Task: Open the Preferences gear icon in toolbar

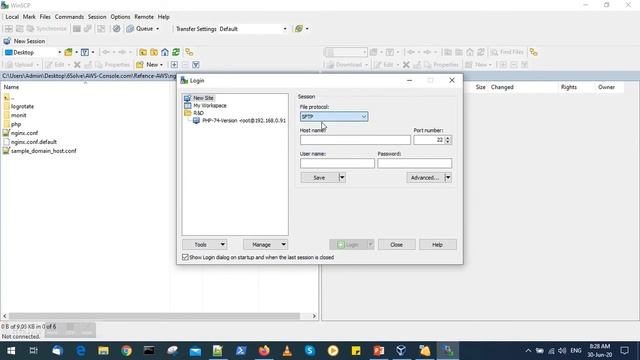Action: click(x=116, y=29)
